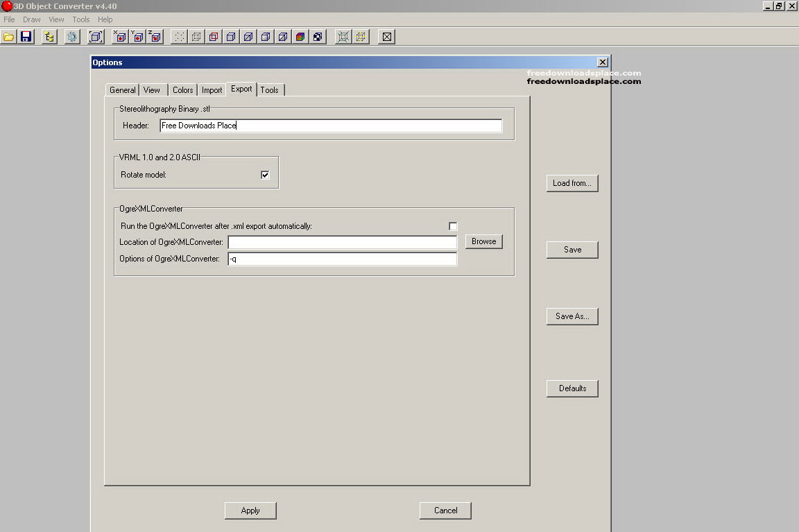Select the Z axis view icon
This screenshot has width=799, height=532.
155,37
